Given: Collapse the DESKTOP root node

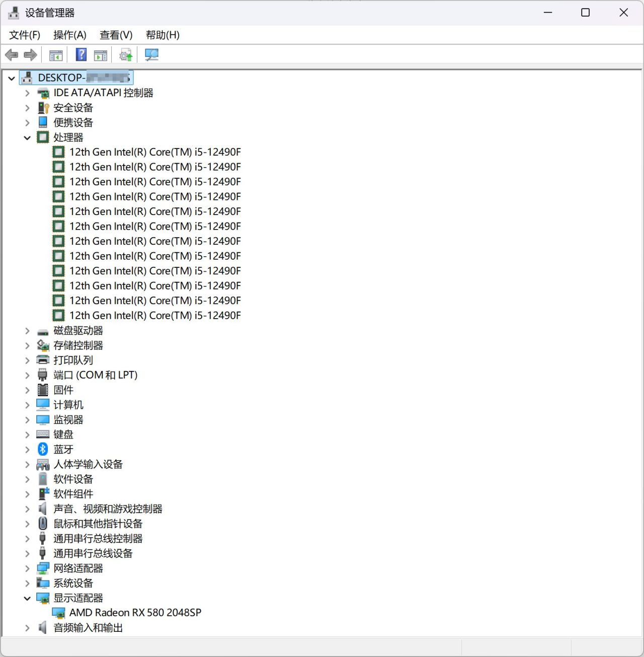Looking at the screenshot, I should 12,78.
